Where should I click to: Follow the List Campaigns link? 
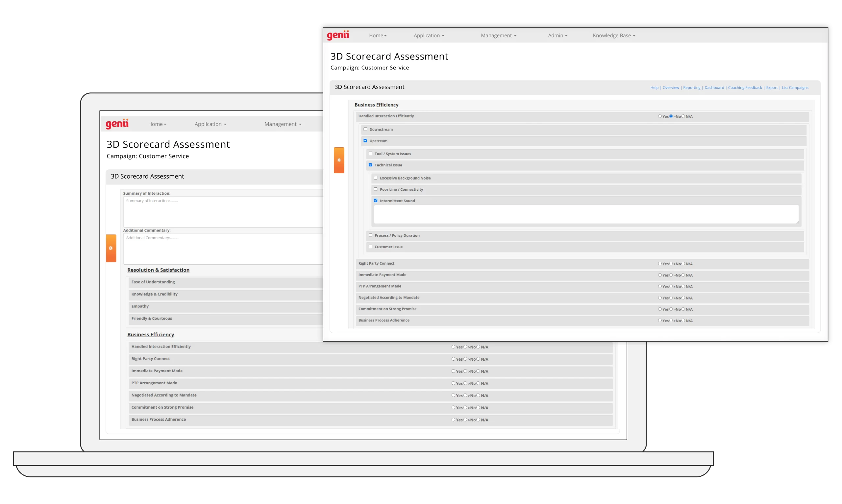(795, 88)
